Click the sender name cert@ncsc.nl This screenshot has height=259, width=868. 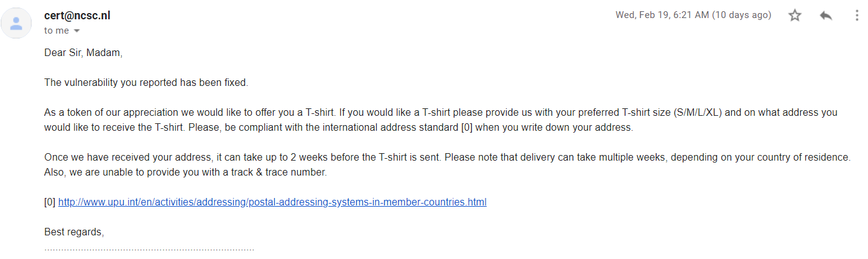point(77,16)
